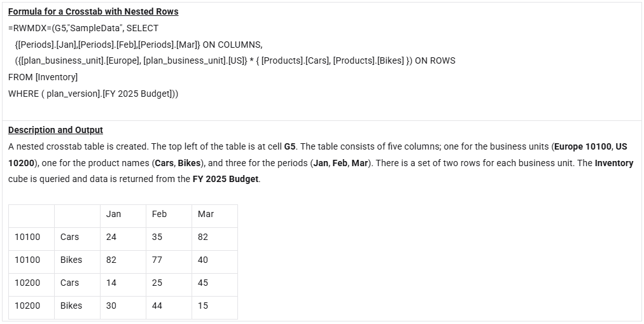Click the 'FROM [Inventory]' formula line
Image resolution: width=644 pixels, height=324 pixels.
pyautogui.click(x=43, y=77)
